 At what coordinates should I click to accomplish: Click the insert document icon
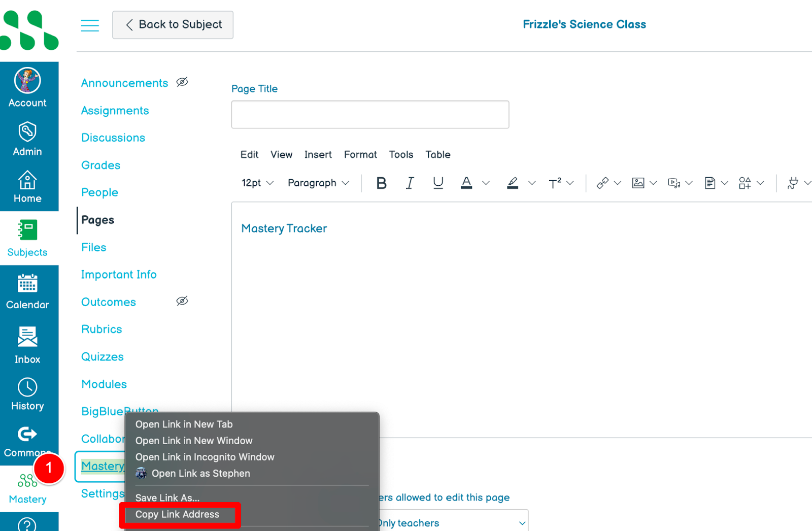click(x=710, y=183)
